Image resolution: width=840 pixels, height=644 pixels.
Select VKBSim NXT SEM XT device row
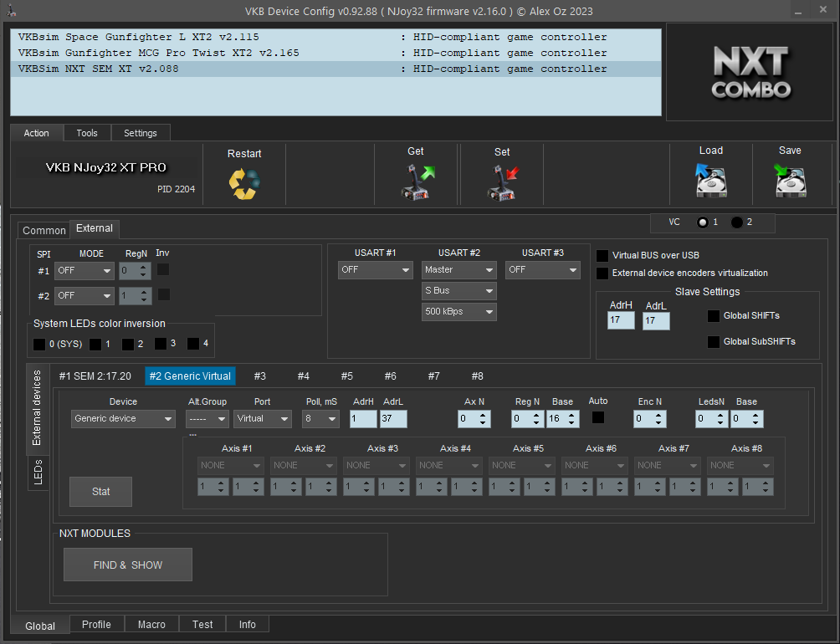(x=335, y=69)
